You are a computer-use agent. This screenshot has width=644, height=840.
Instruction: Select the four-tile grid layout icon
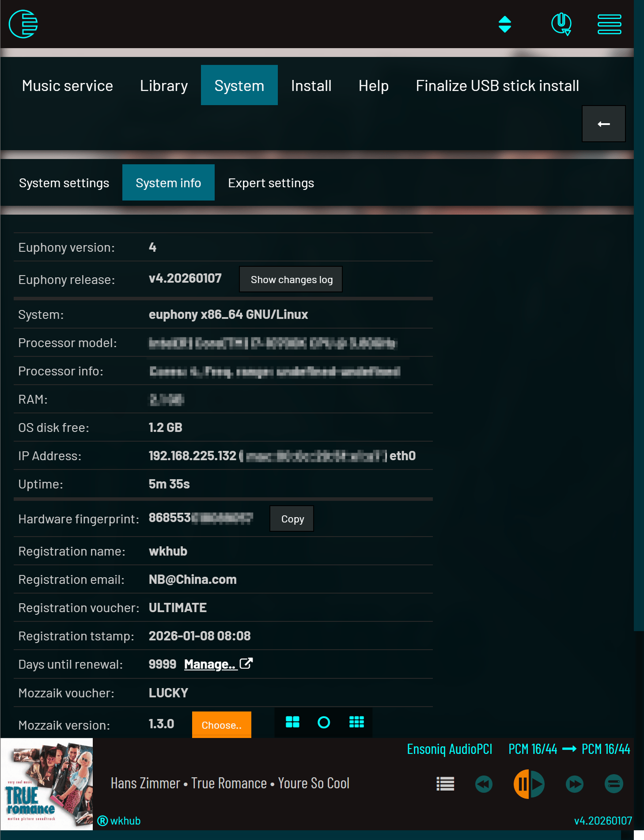point(292,723)
